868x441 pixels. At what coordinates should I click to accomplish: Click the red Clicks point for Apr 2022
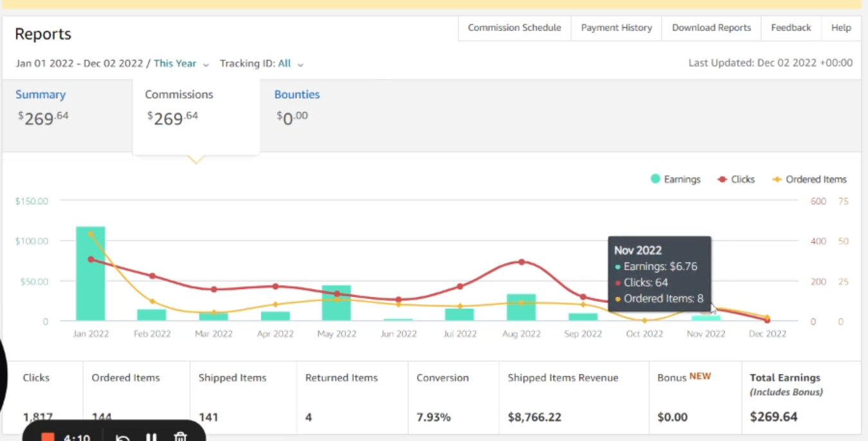275,286
